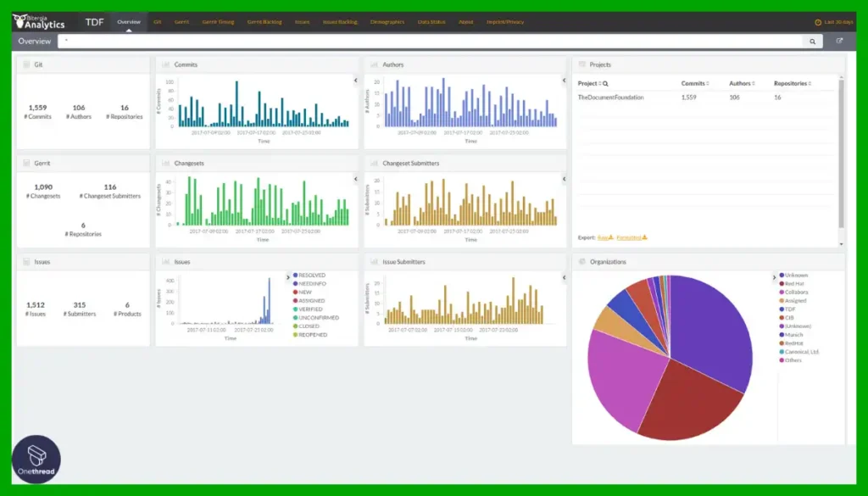Open the Issues navigation tab

303,22
